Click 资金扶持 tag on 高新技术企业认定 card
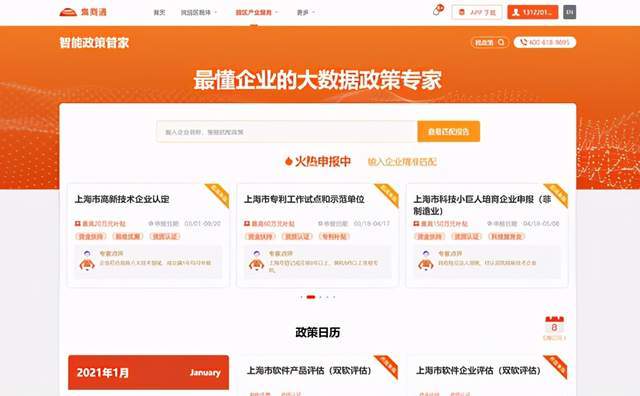640x396 pixels. click(x=91, y=237)
